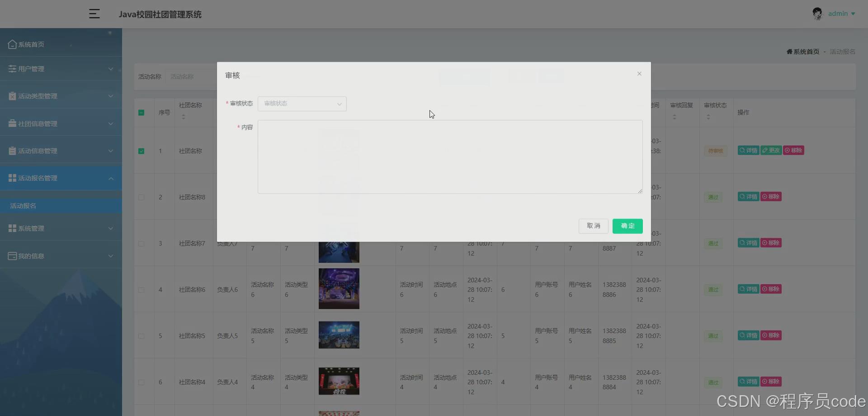Expand the 用户管理 sidebar menu
Viewport: 868px width, 416px height.
tap(61, 69)
